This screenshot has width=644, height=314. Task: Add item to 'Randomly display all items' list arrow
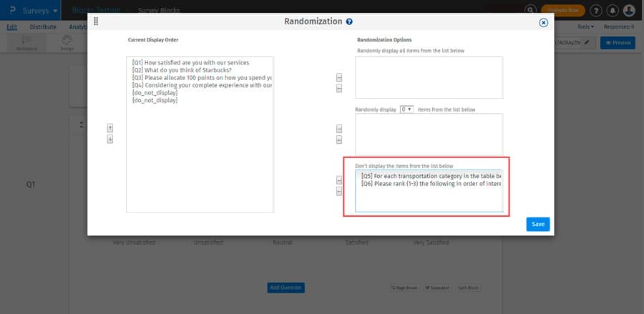[339, 77]
